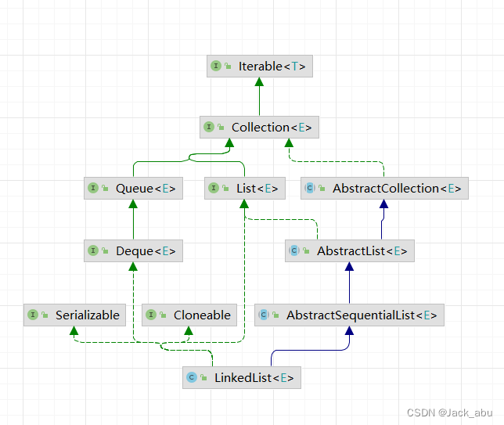
Task: Click the class icon on LinkedList<E>
Action: (x=192, y=377)
